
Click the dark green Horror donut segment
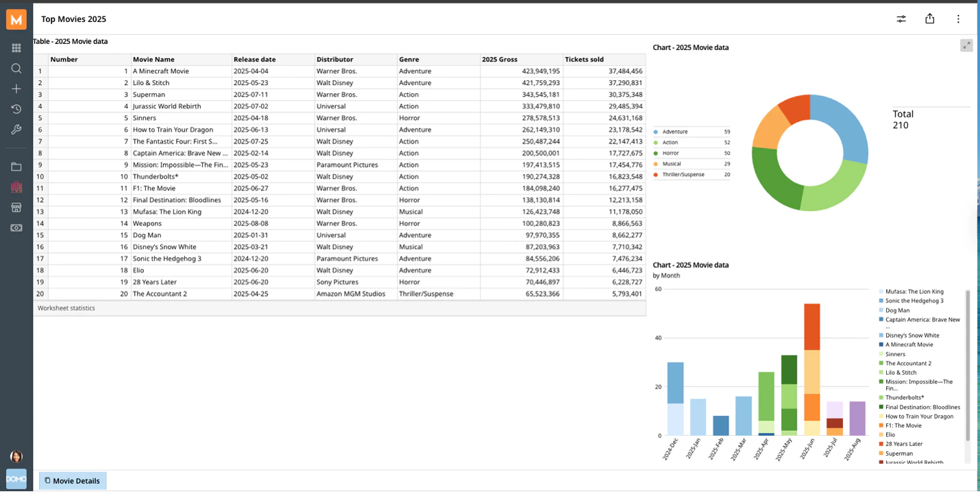[771, 178]
